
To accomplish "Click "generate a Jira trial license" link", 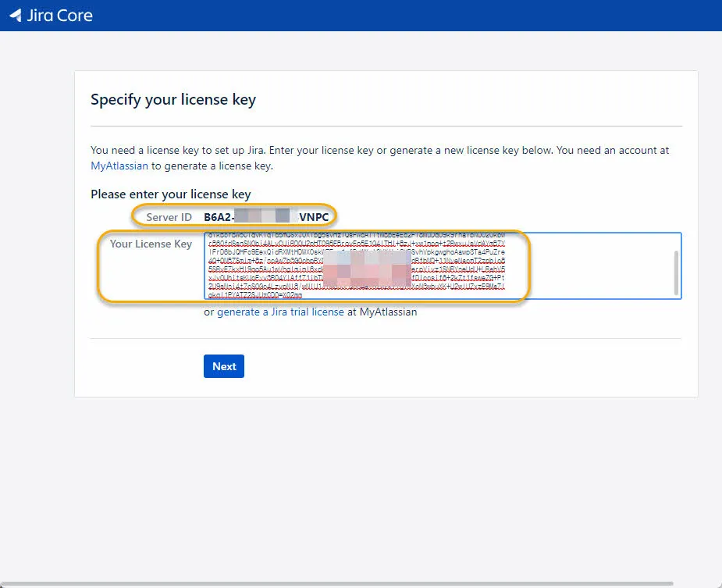I will 281,312.
